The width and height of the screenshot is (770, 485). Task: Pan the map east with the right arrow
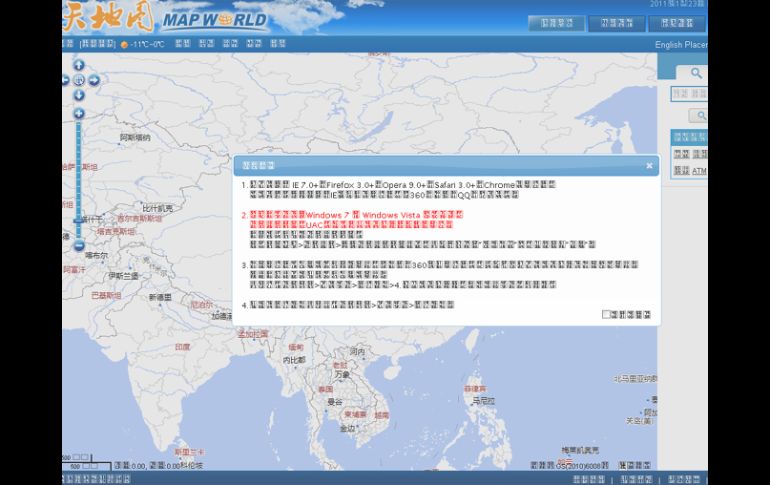[x=93, y=80]
